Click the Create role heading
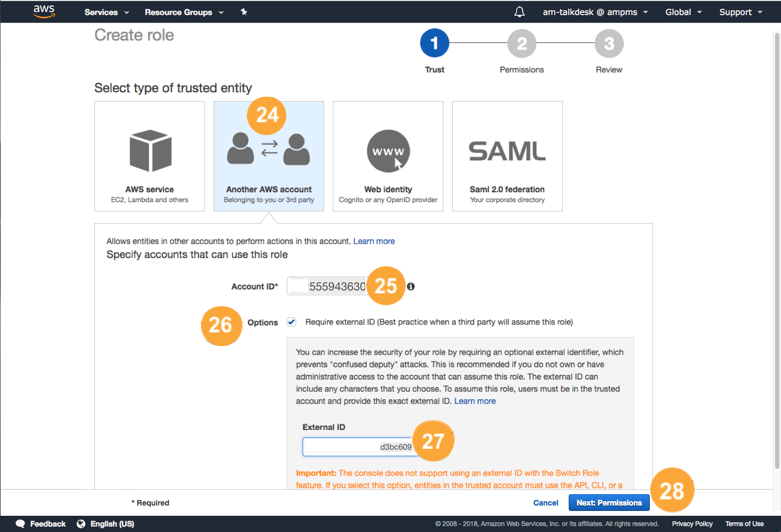781x532 pixels. pyautogui.click(x=134, y=35)
